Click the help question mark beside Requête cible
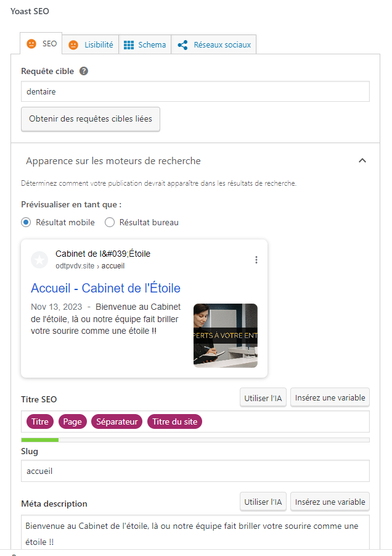392x556 pixels. click(84, 71)
